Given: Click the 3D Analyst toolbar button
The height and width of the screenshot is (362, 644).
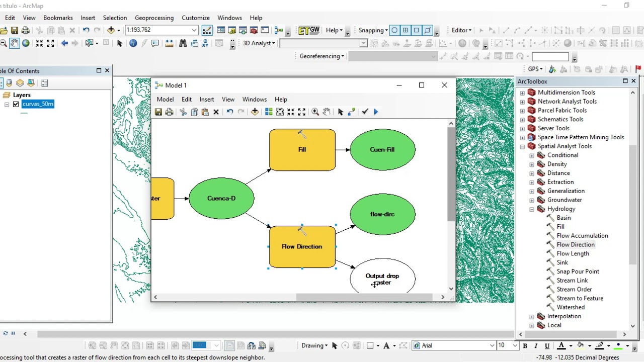Looking at the screenshot, I should click(x=259, y=43).
